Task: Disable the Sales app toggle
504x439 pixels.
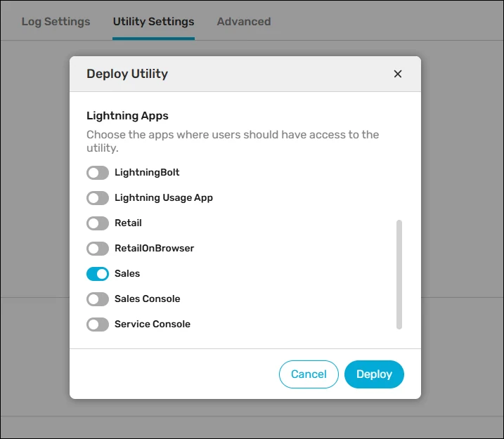Action: tap(98, 274)
